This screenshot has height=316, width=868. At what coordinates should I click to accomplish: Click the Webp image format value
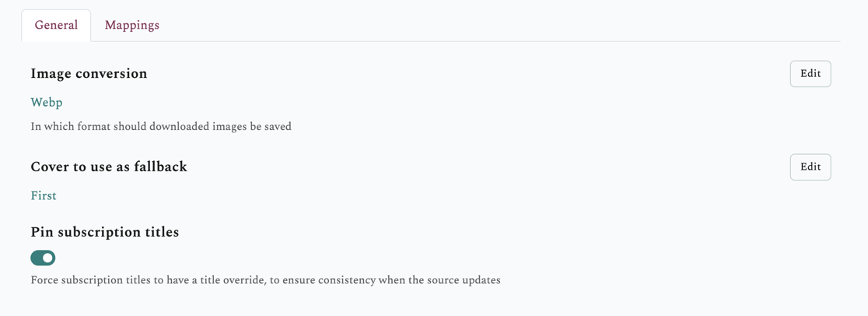[47, 102]
